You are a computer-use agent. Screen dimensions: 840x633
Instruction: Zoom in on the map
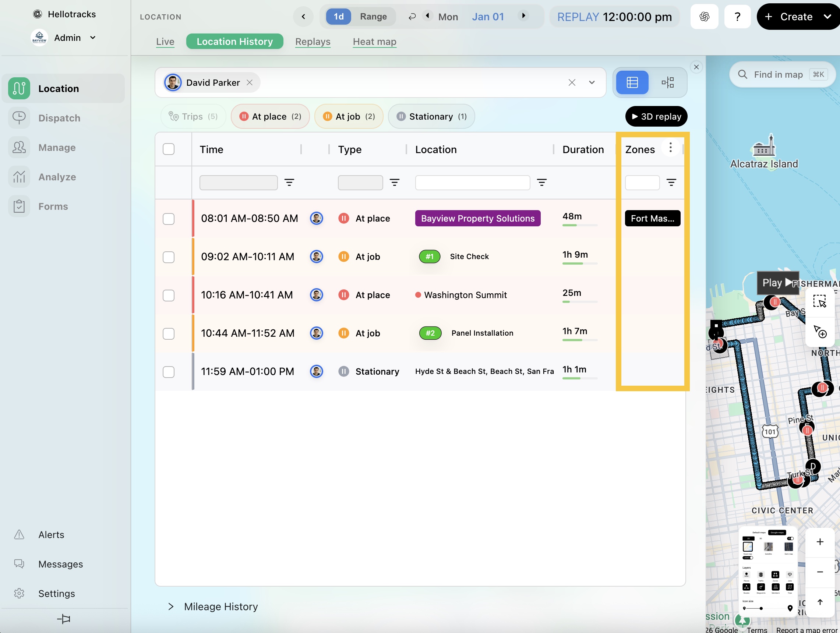click(x=820, y=542)
